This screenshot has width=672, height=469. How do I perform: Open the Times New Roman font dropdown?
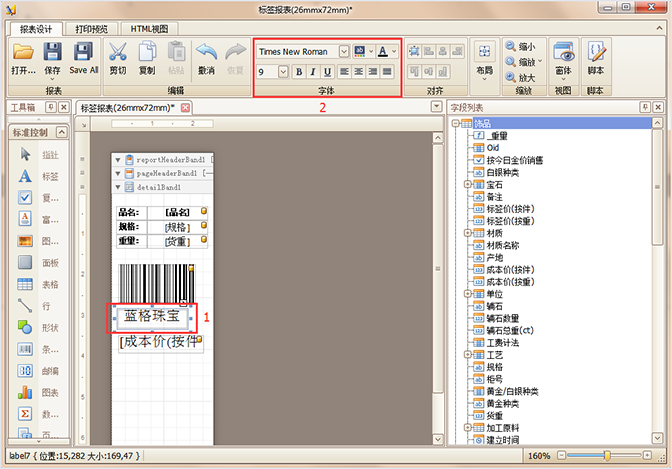(344, 51)
